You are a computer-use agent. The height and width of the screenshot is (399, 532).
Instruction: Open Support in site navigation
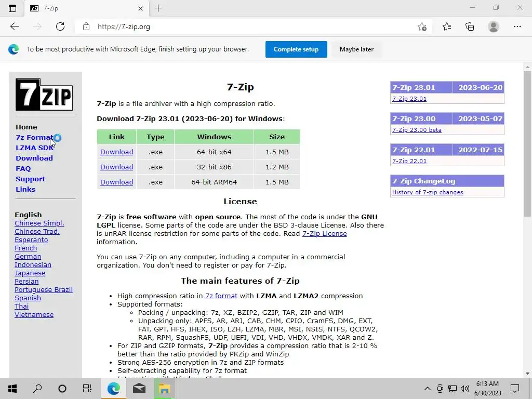click(30, 179)
